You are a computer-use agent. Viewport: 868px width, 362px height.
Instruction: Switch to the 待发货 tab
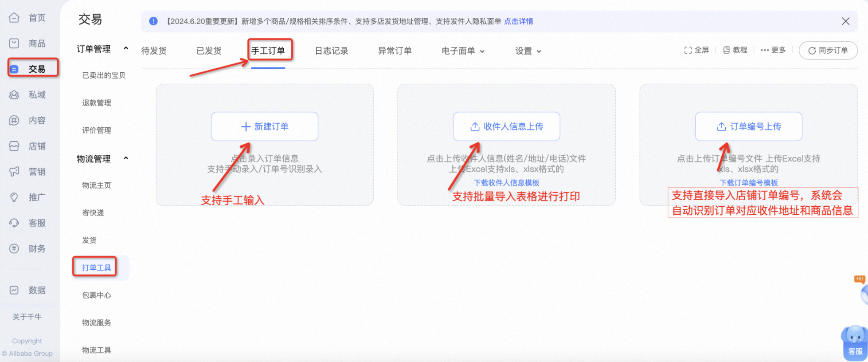coord(154,51)
